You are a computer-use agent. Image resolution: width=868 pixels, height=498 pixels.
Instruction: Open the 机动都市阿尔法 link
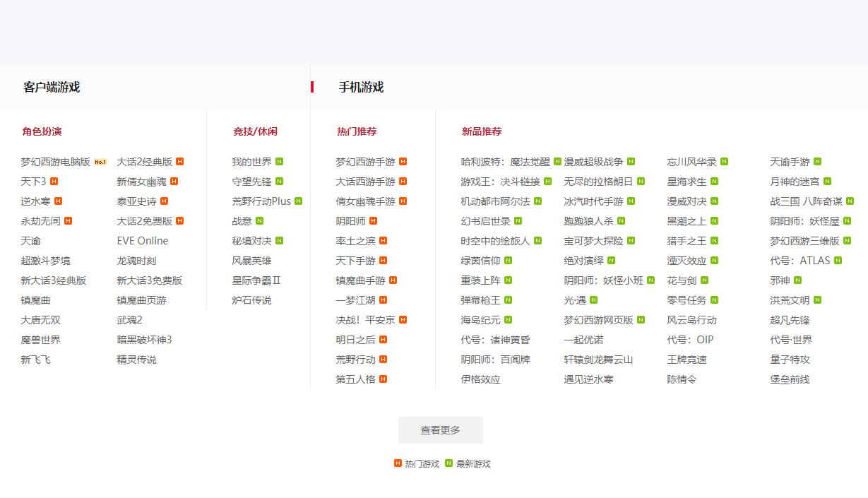[496, 201]
